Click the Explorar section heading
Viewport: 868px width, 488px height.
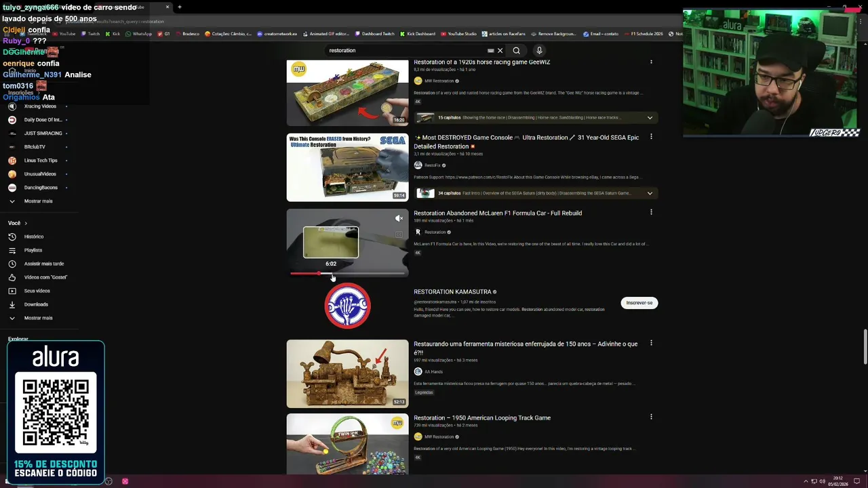coord(18,339)
